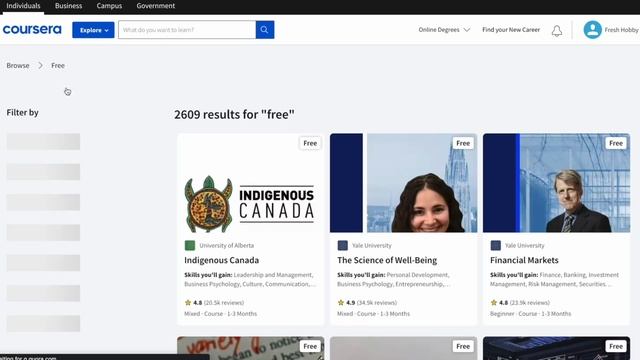640x360 pixels.
Task: Click star rating icon on Financial Markets
Action: tap(493, 302)
